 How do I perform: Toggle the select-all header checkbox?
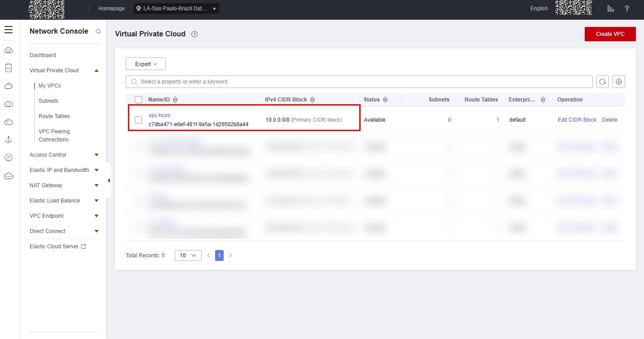138,100
